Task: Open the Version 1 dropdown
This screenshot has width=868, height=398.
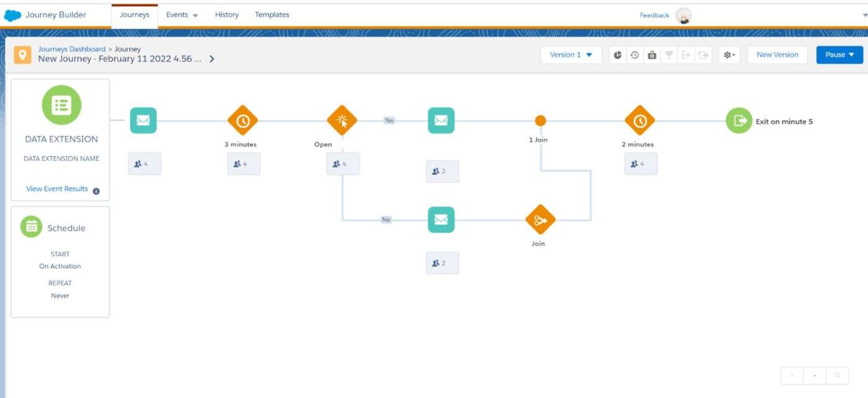Action: coord(571,55)
